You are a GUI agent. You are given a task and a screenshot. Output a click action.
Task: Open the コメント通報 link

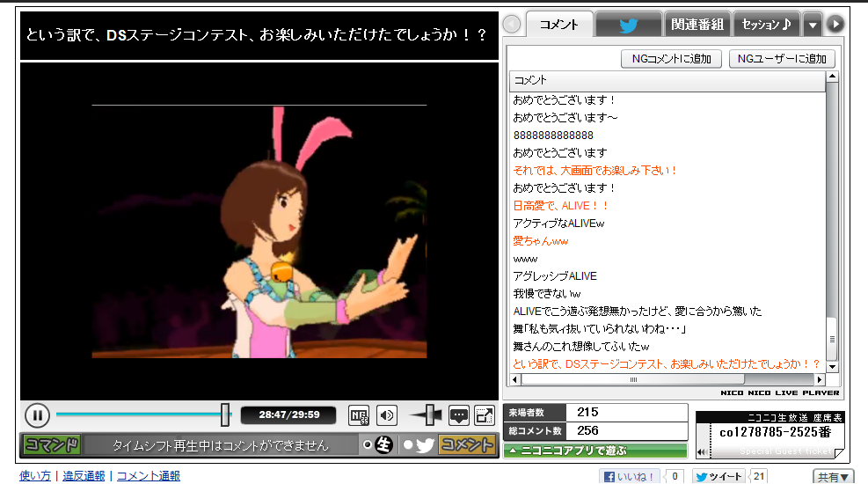(149, 476)
